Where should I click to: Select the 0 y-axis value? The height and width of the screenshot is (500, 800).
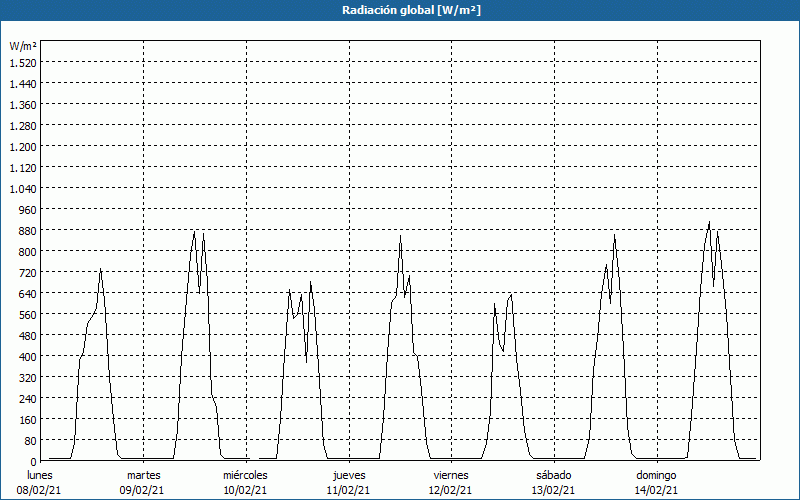point(34,462)
